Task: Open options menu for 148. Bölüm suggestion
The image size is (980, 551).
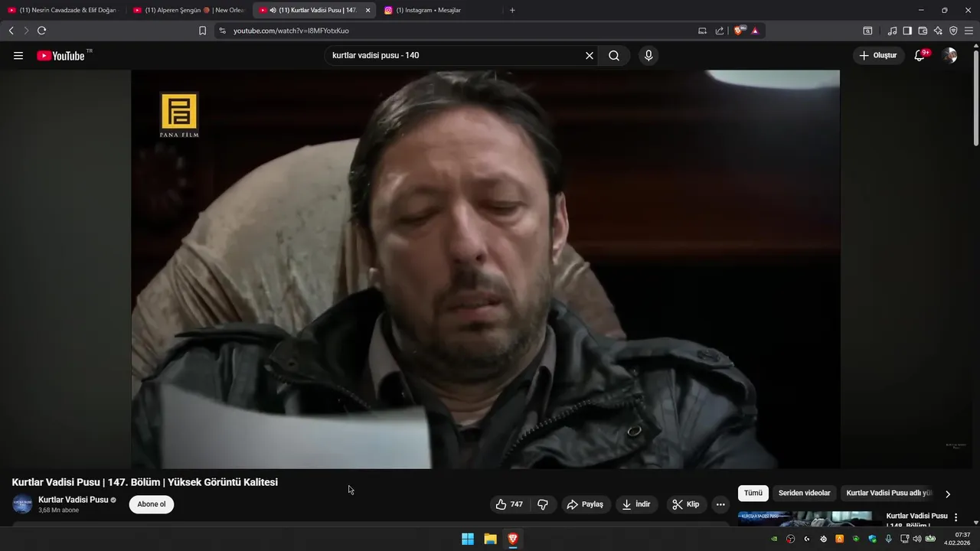Action: point(955,517)
